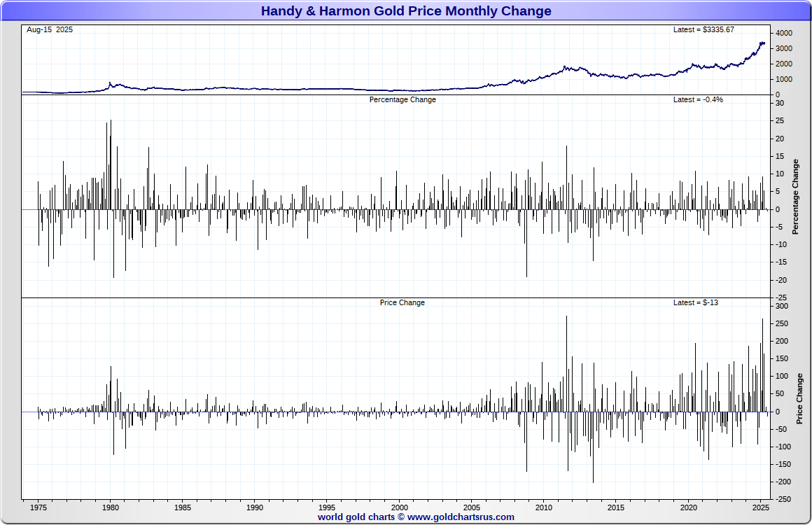Click the 200 tick on price change axis

(781, 341)
